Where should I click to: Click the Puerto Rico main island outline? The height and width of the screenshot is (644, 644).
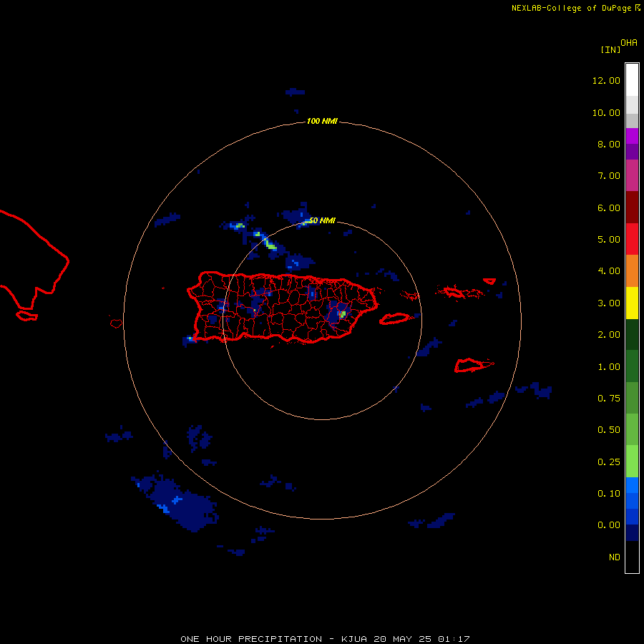(x=282, y=307)
